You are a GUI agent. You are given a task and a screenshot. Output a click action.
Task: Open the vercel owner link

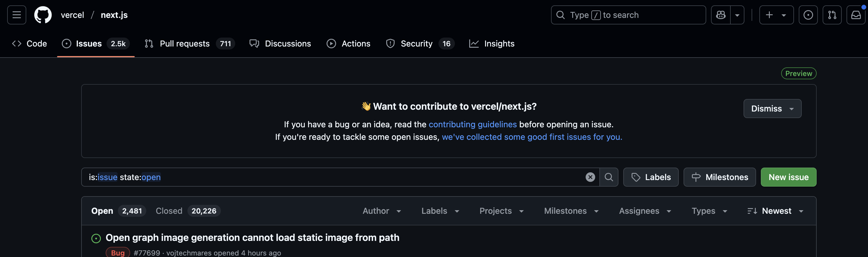pos(73,15)
